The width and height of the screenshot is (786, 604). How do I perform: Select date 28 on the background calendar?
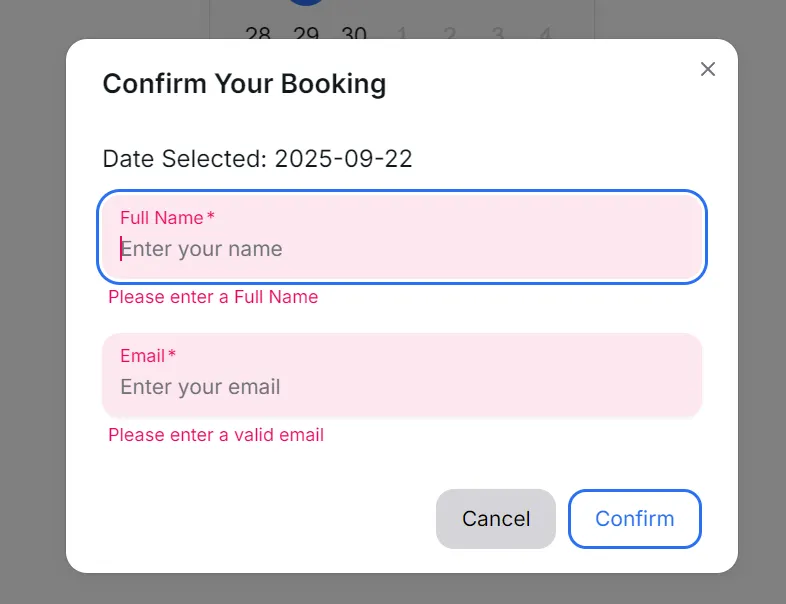tap(258, 35)
